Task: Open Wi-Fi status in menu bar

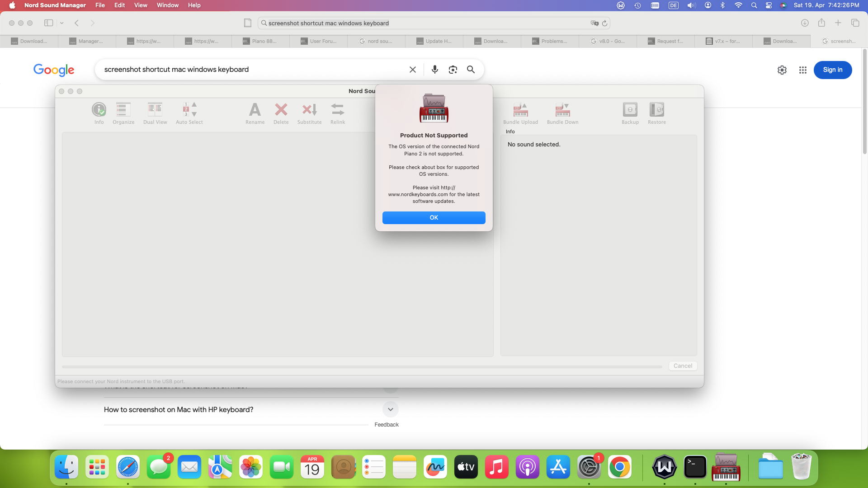Action: tap(738, 5)
